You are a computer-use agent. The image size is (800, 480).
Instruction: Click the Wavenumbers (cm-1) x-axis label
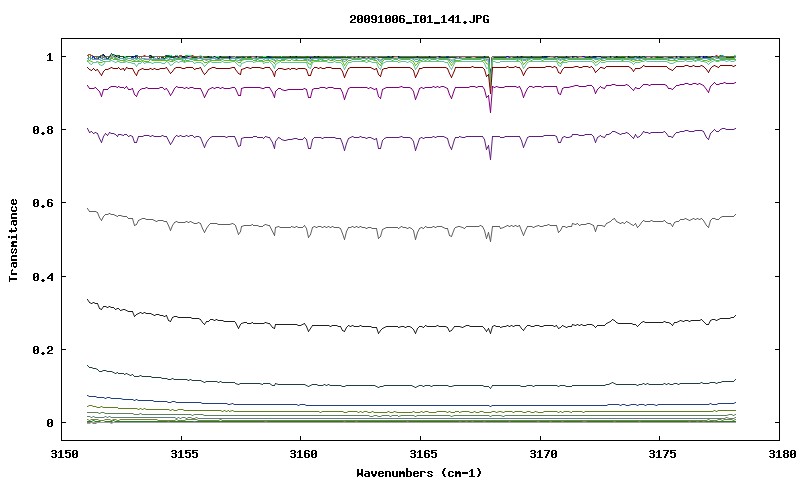click(419, 472)
